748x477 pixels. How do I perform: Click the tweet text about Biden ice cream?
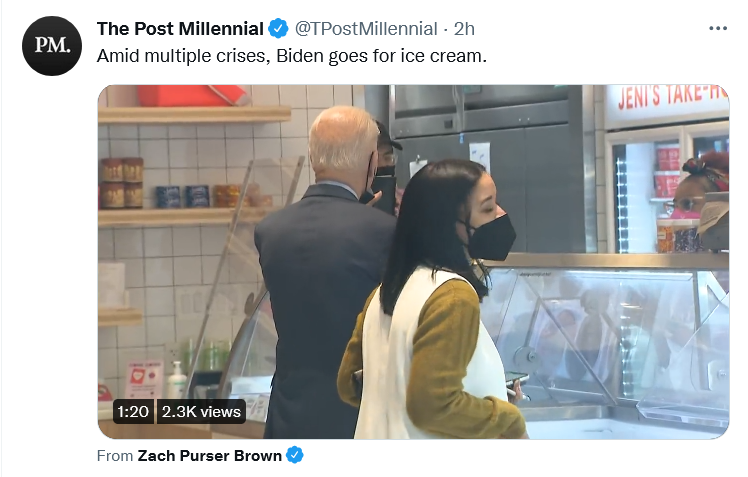291,56
